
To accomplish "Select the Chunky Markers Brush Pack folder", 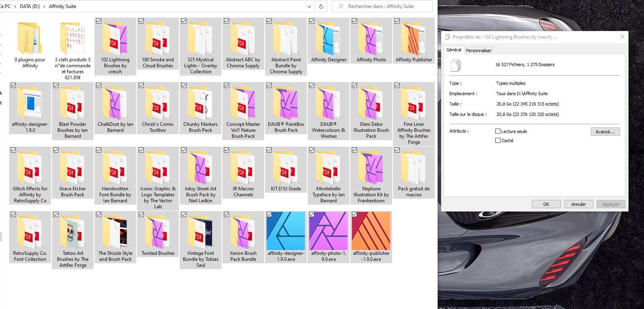I will (200, 108).
